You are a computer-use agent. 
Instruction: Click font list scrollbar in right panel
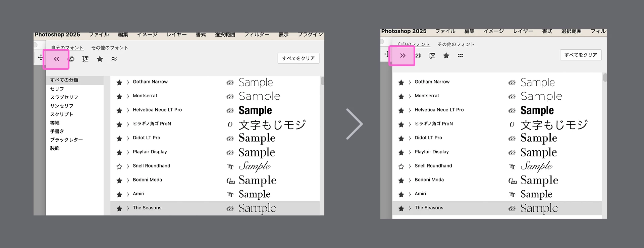pyautogui.click(x=605, y=78)
